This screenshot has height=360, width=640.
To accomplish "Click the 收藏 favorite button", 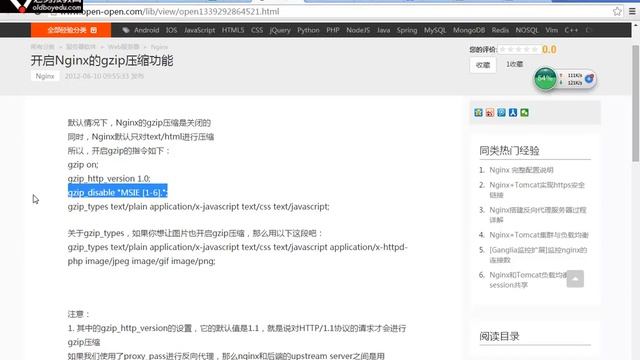I will pyautogui.click(x=483, y=65).
